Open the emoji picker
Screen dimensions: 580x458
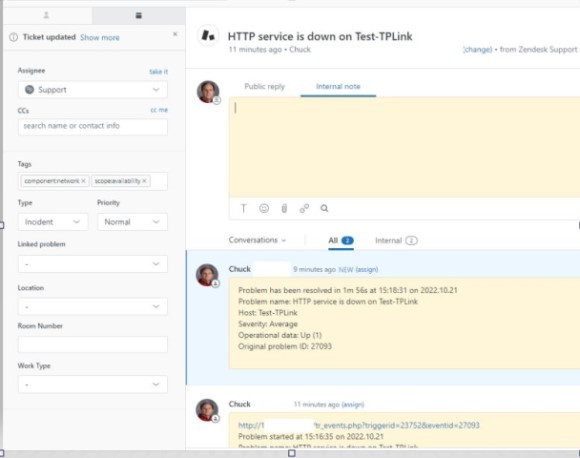pos(264,208)
